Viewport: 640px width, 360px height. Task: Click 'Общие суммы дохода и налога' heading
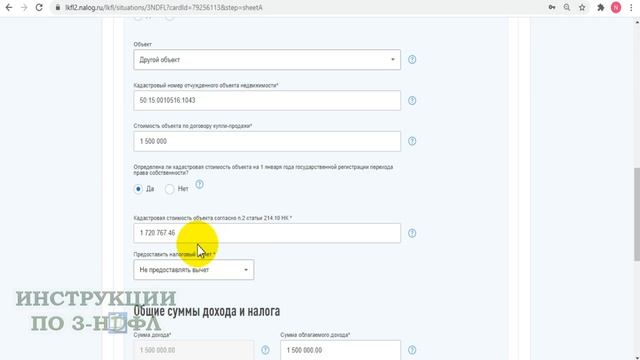coord(207,311)
